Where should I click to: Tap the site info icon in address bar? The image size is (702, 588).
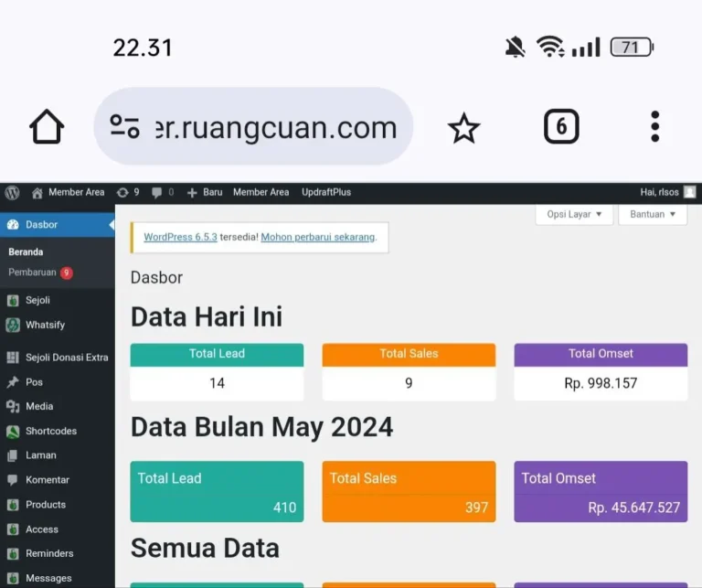pos(124,127)
